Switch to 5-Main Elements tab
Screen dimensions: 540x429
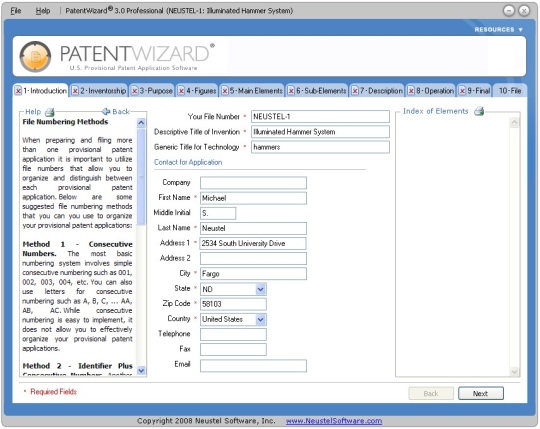tap(252, 91)
